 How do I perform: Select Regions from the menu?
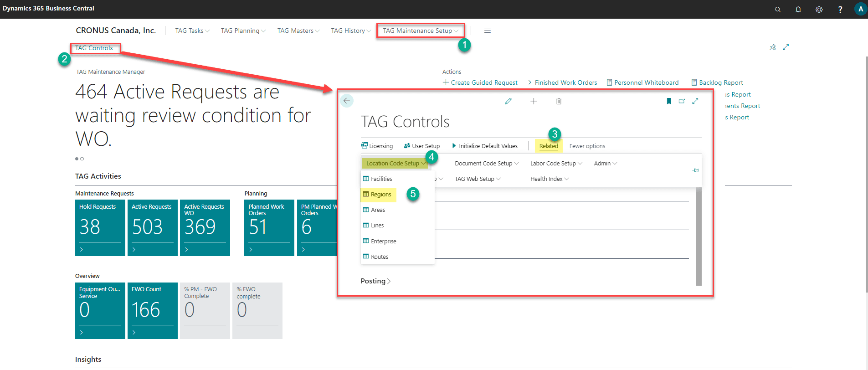[397, 194]
